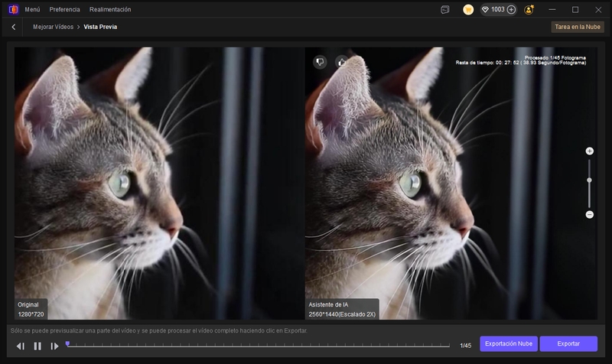Give a thumbs down to the result

click(320, 62)
